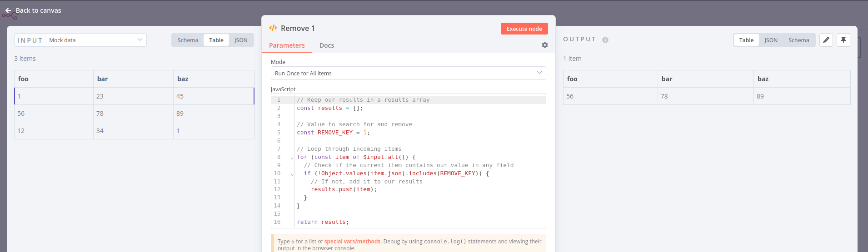Screen dimensions: 868x252
Task: Click the Back to canvas arrow icon
Action: point(8,10)
